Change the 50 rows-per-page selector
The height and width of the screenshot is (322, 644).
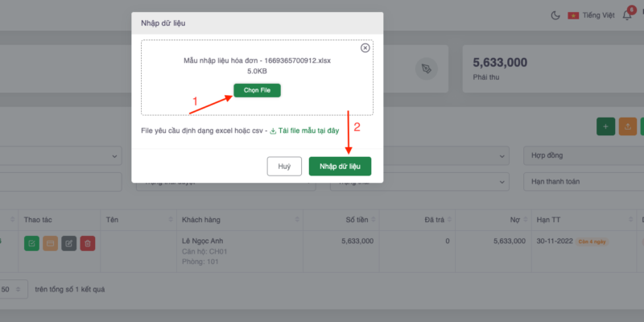14,289
